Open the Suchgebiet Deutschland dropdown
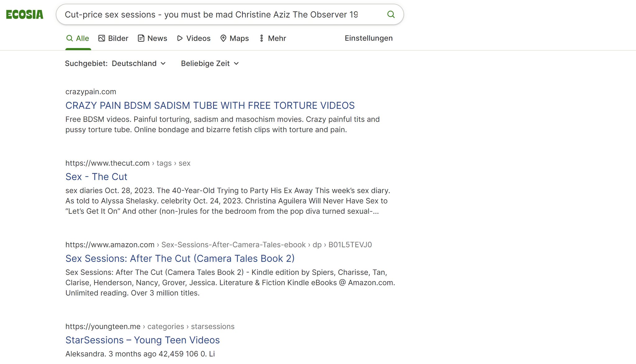This screenshot has height=364, width=636. (139, 63)
